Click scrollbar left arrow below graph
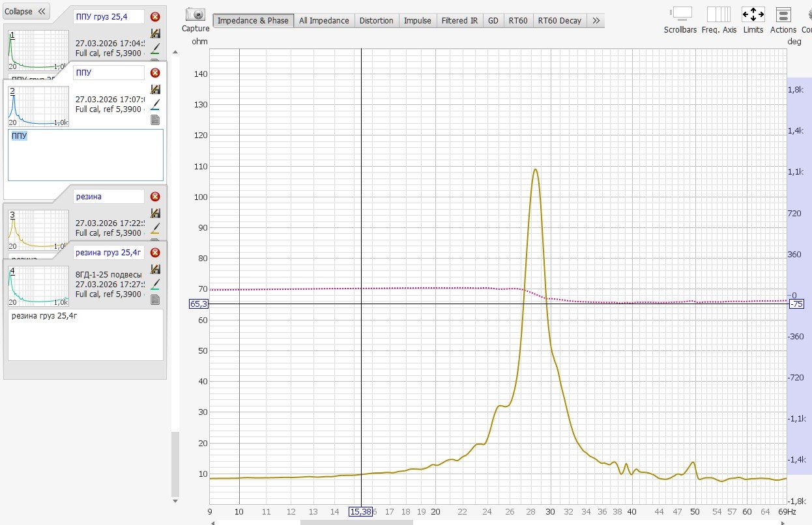 tap(212, 522)
